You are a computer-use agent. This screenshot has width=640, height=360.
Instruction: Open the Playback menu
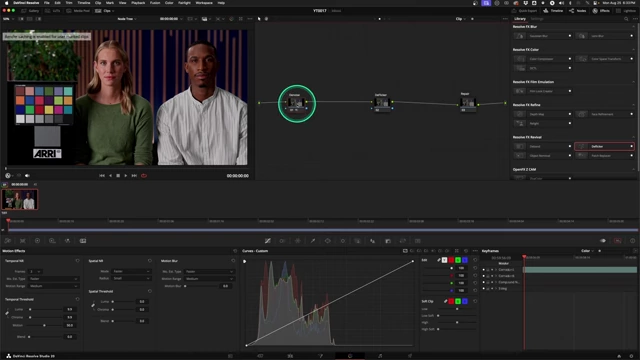pyautogui.click(x=138, y=3)
